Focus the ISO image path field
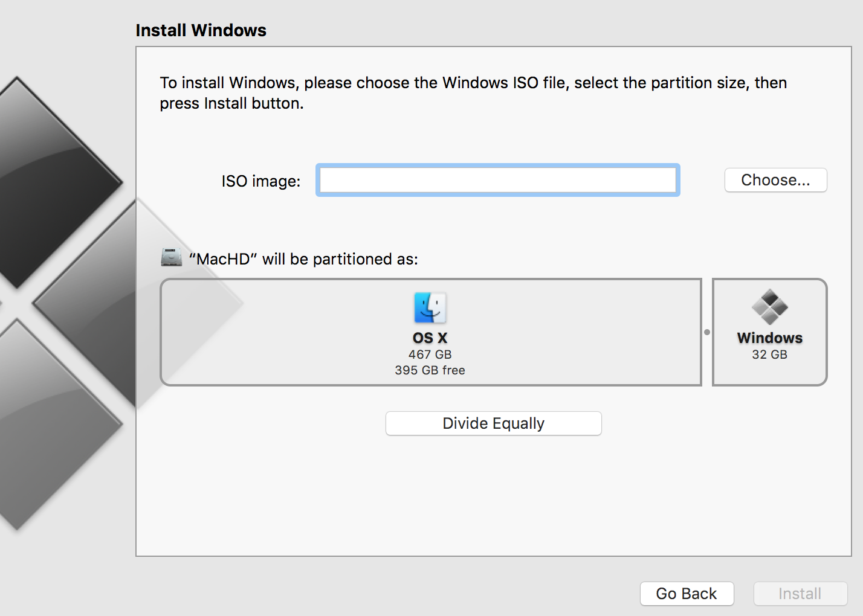 point(498,180)
